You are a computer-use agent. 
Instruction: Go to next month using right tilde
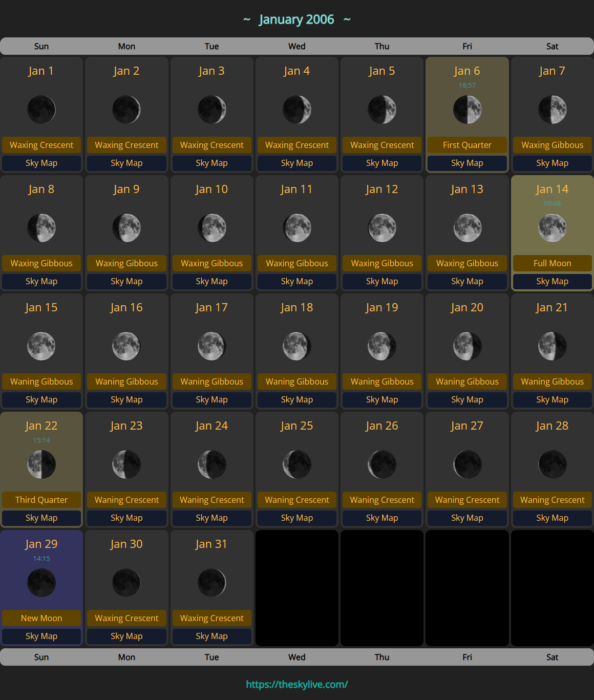coord(347,19)
